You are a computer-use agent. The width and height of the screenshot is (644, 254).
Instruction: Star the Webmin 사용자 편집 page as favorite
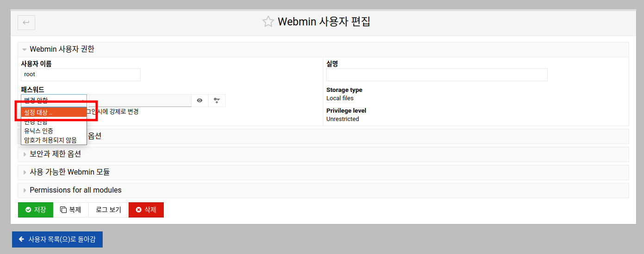click(268, 22)
